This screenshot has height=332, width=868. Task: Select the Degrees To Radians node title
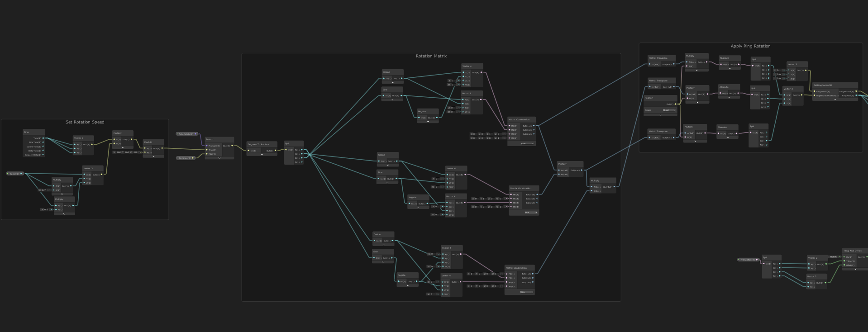258,144
